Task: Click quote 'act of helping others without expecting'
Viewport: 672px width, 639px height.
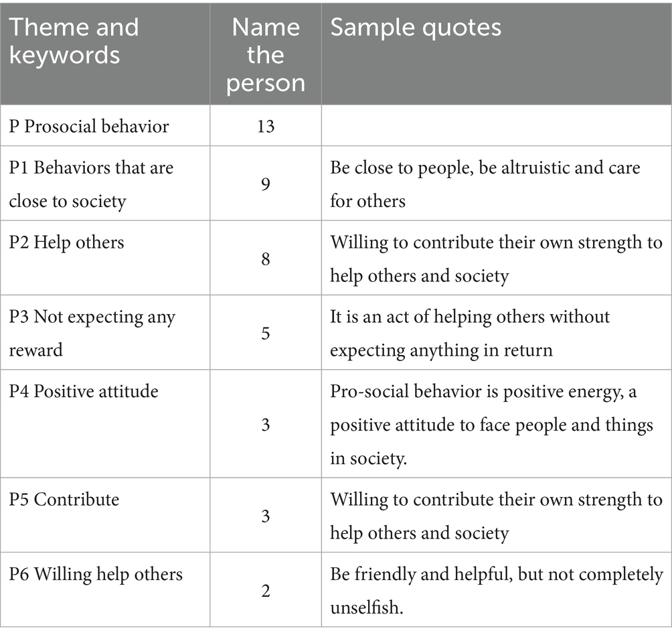Action: pyautogui.click(x=470, y=333)
